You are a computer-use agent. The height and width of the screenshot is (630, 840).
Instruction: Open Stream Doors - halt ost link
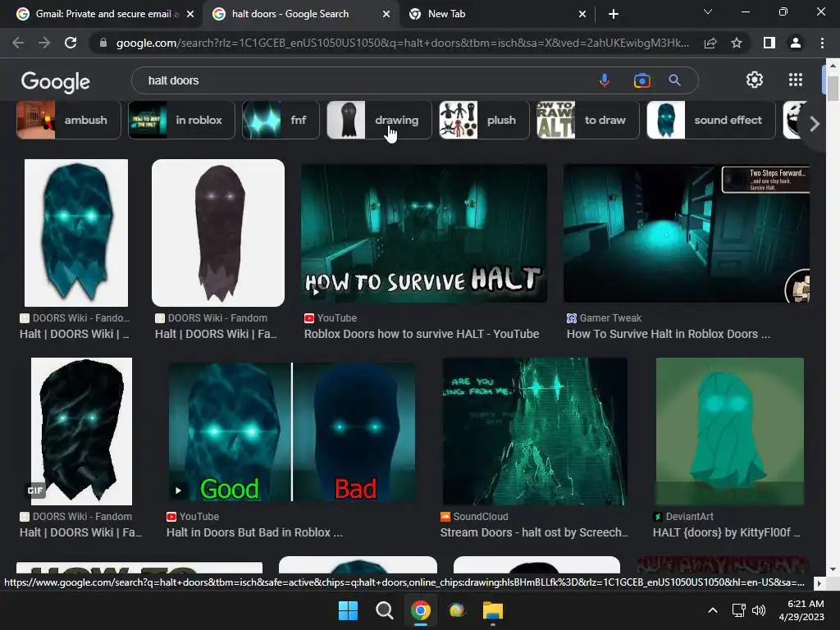pyautogui.click(x=534, y=532)
